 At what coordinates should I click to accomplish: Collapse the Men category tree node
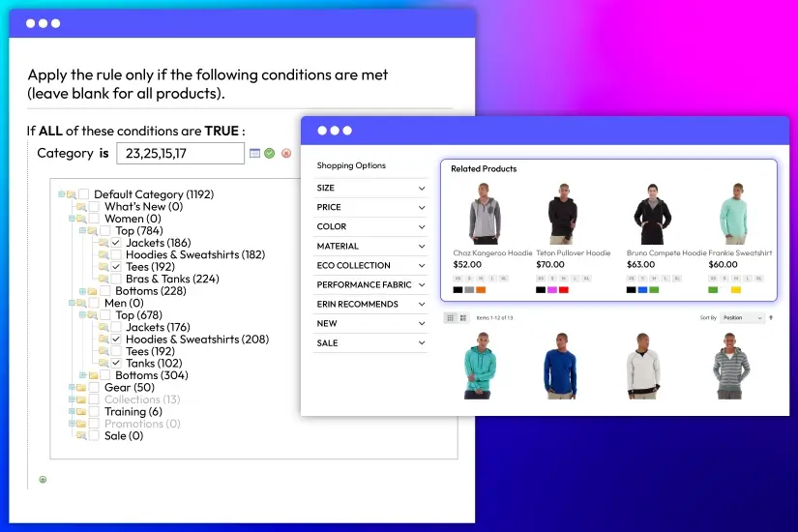tap(72, 303)
